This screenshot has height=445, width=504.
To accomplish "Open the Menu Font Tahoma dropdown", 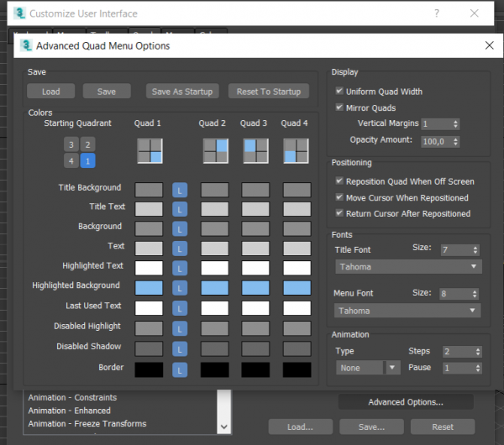I will click(x=407, y=311).
